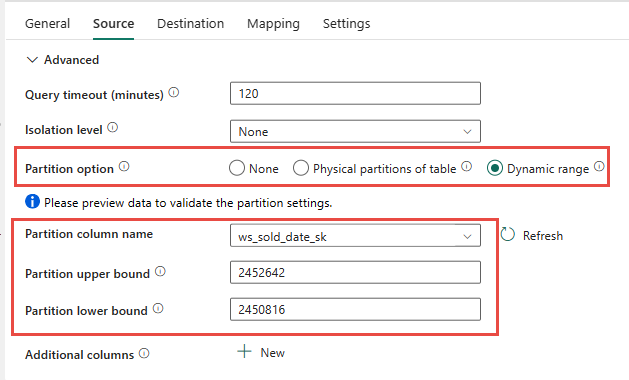Open the Isolation level dropdown
The height and width of the screenshot is (380, 629).
(x=355, y=131)
